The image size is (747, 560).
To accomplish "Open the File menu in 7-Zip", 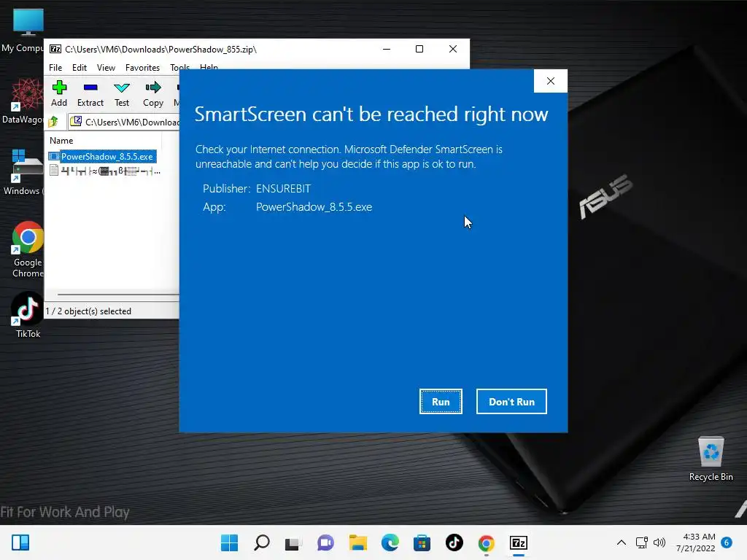I will point(55,68).
